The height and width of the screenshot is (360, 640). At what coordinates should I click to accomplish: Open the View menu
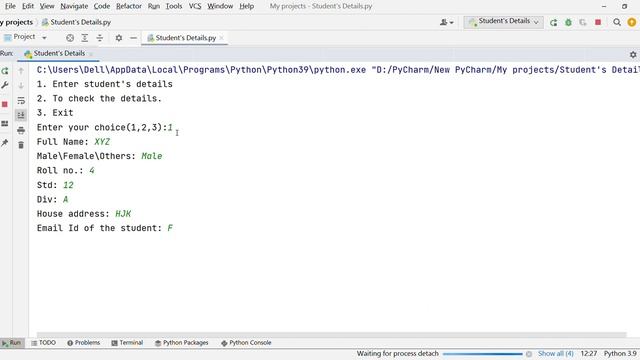tap(47, 6)
